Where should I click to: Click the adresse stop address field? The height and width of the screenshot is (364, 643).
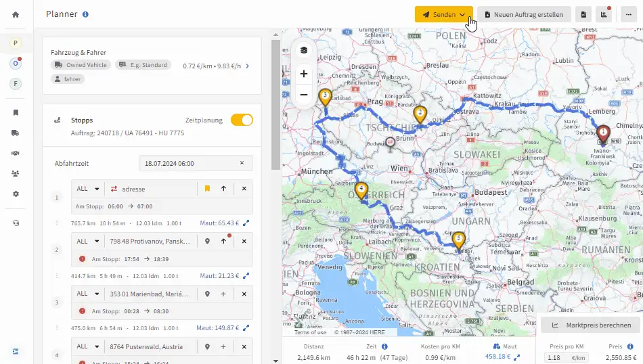pyautogui.click(x=151, y=189)
